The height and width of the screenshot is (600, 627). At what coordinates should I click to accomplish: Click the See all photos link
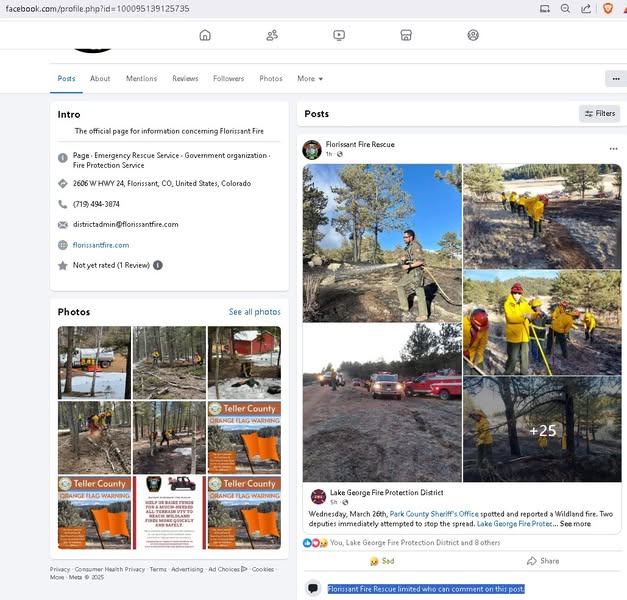(254, 312)
